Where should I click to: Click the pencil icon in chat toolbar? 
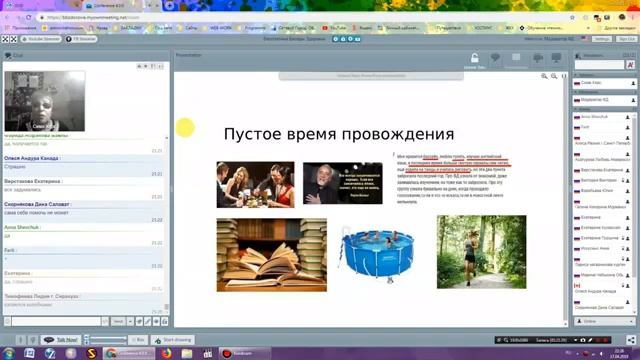pos(147,322)
